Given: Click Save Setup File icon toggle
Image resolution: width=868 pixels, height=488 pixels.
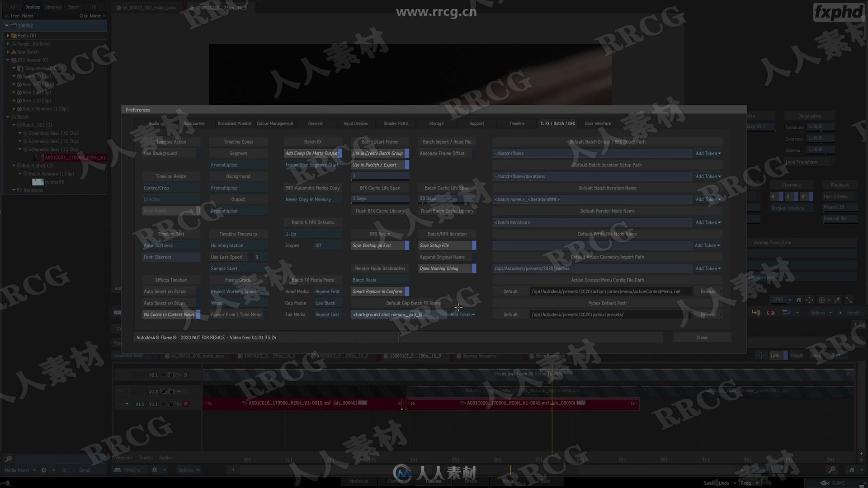Looking at the screenshot, I should click(x=474, y=245).
